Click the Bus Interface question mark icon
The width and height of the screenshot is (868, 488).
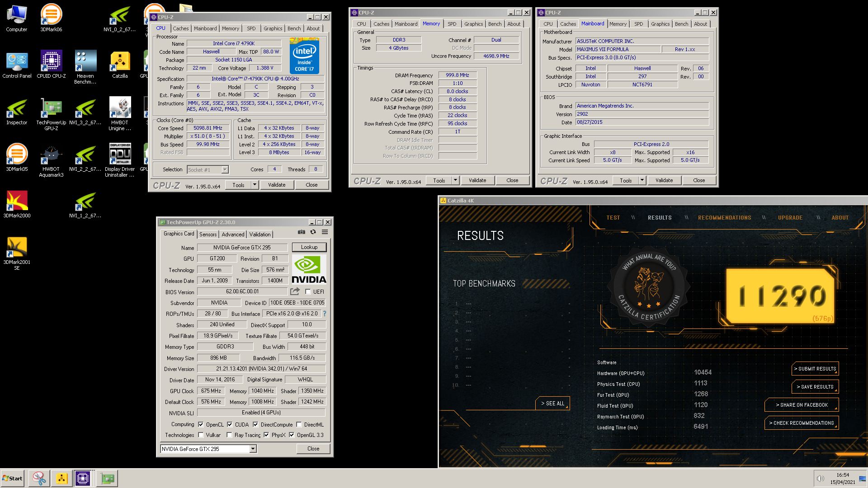(x=324, y=314)
